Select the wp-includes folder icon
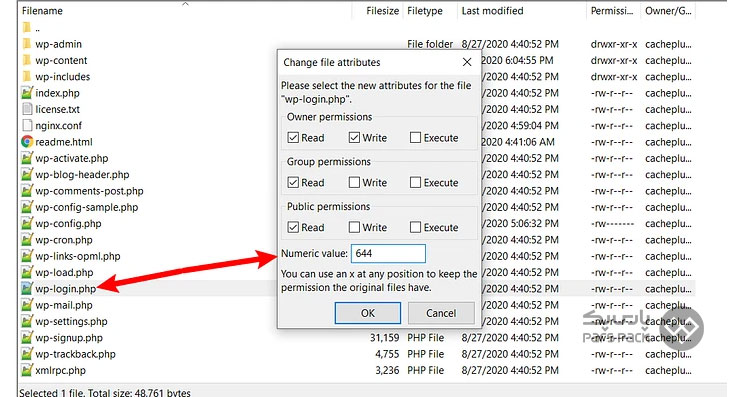Screen dimensions: 750x397 pos(27,77)
